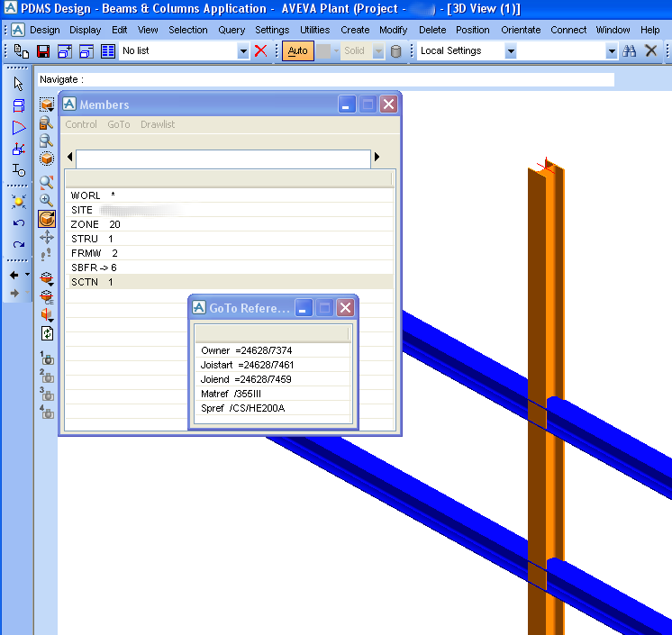Click saved view camera 1 icon

pos(47,358)
